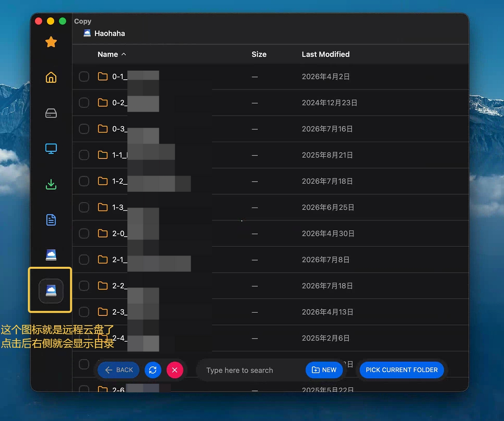Check the box for folder 2-1_
This screenshot has height=421, width=504.
pos(84,259)
